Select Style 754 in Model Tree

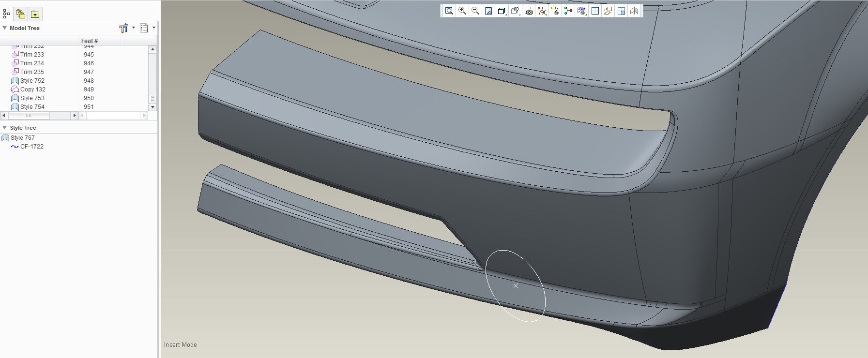[32, 107]
